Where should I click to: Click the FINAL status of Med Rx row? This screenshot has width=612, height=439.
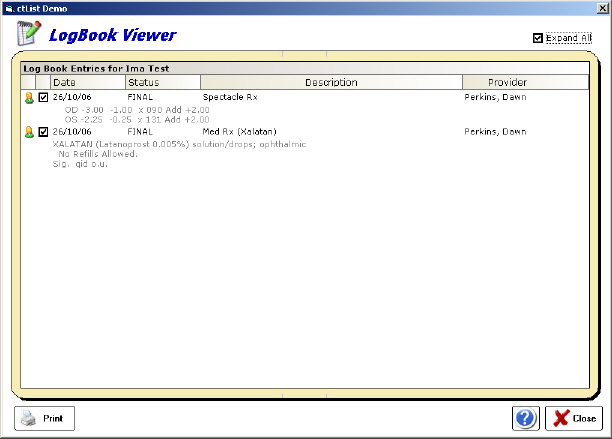140,132
